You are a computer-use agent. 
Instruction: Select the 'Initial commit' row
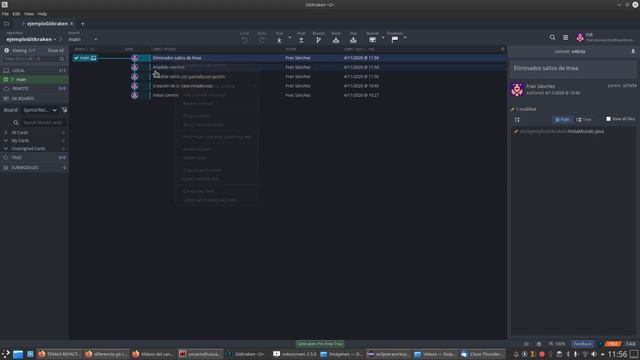288,95
